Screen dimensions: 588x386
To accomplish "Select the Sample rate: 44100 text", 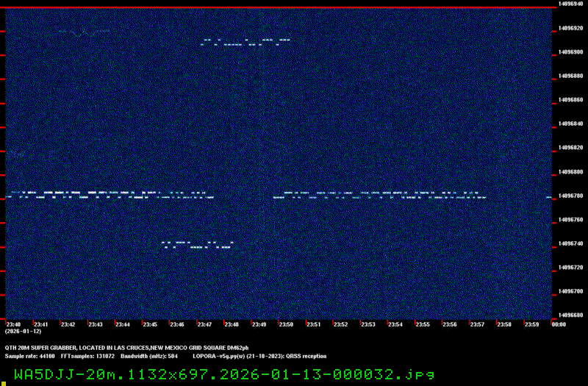I will (x=29, y=357).
